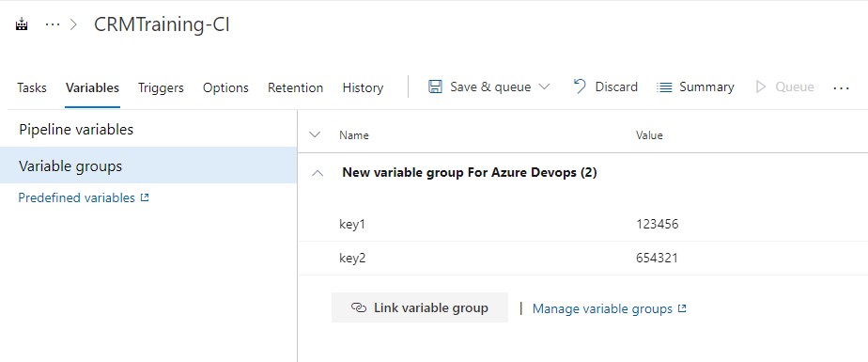Click the Summary list icon
The image size is (868, 362).
tap(664, 87)
